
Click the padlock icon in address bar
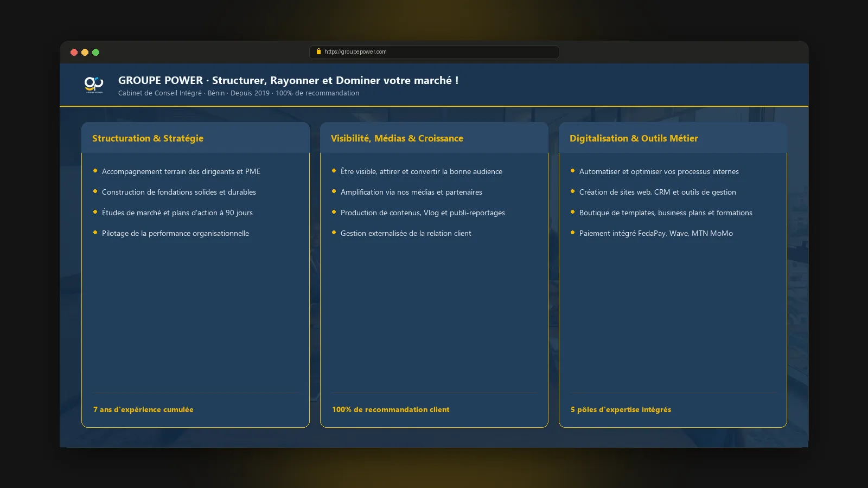click(x=318, y=52)
